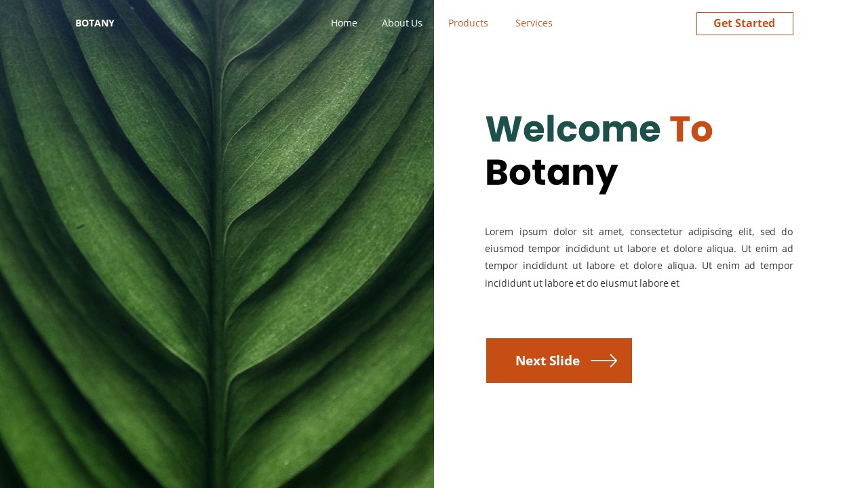Click the Lorem ipsum paragraph text
Image resolution: width=868 pixels, height=488 pixels.
(x=638, y=257)
